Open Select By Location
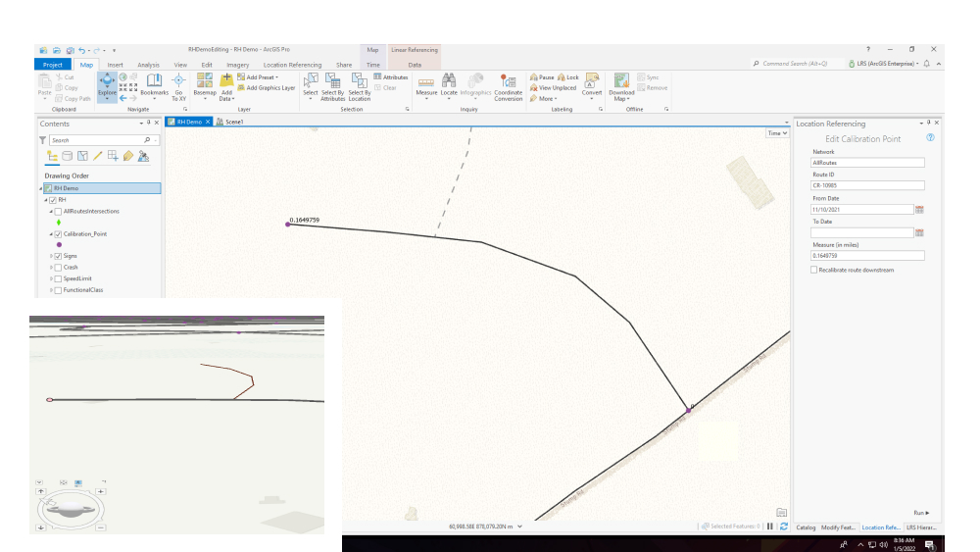The height and width of the screenshot is (552, 980). click(x=360, y=87)
